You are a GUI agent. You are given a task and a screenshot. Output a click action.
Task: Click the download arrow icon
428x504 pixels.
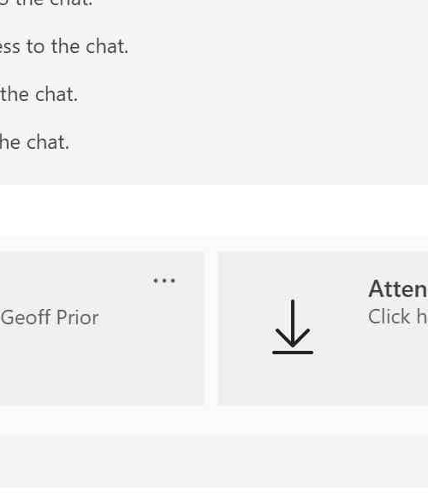(x=293, y=327)
